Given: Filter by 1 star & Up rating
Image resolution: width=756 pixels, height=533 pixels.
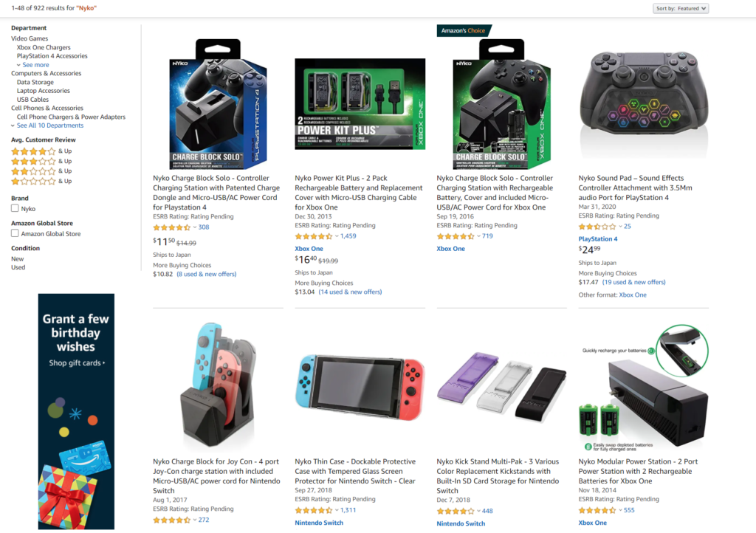Looking at the screenshot, I should coord(41,181).
